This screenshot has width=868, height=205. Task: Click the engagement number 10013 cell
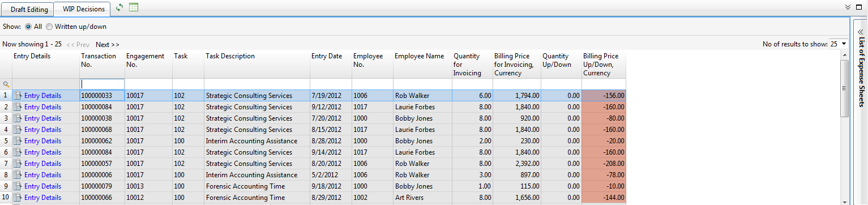coord(148,186)
